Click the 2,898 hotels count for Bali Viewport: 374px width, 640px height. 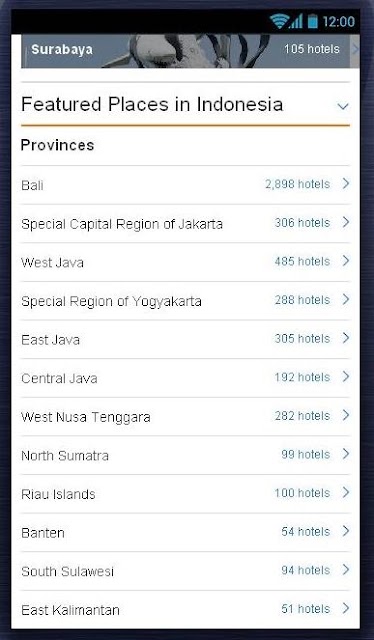(297, 184)
